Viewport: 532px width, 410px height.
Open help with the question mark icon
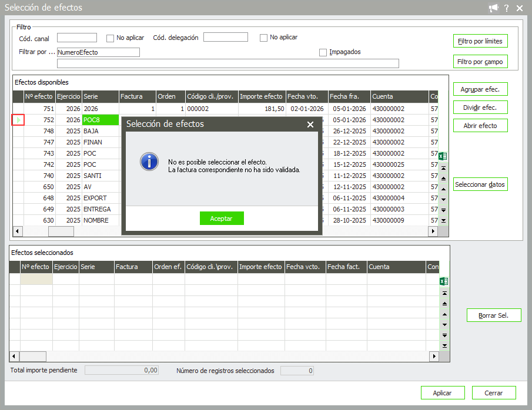(x=506, y=8)
